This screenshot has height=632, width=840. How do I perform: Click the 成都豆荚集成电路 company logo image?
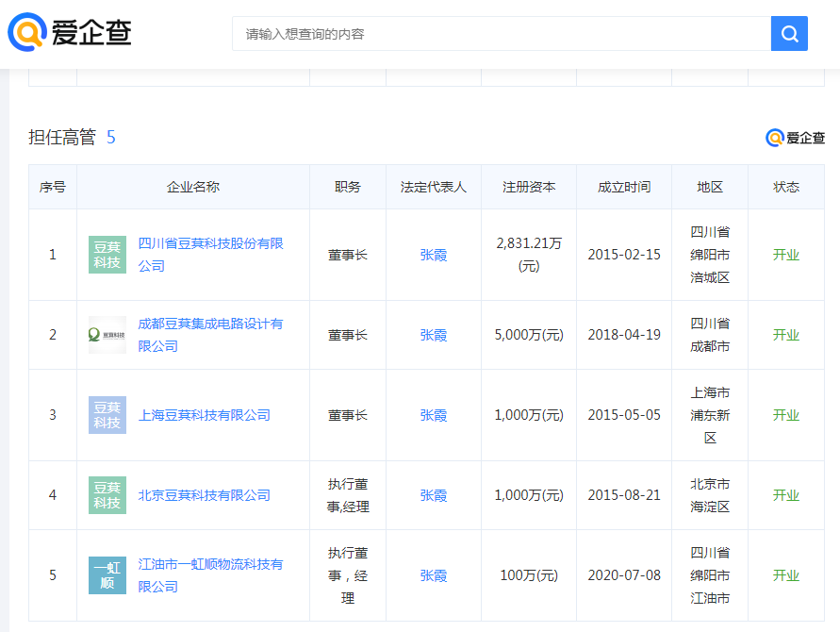coord(107,335)
